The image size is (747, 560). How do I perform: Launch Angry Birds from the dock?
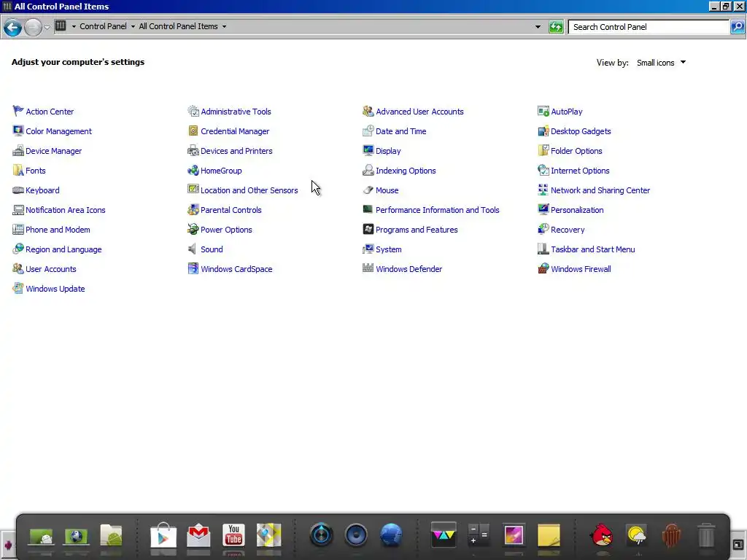tap(601, 535)
